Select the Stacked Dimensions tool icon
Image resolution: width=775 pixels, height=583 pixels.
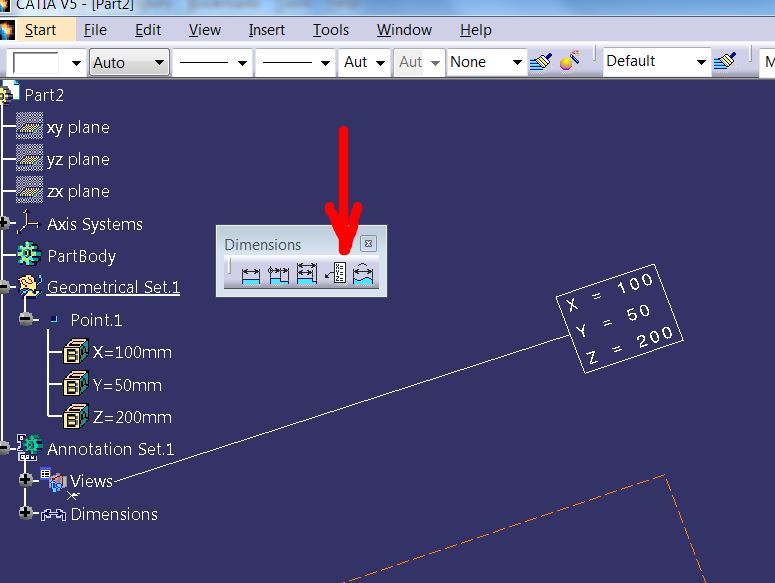[306, 274]
